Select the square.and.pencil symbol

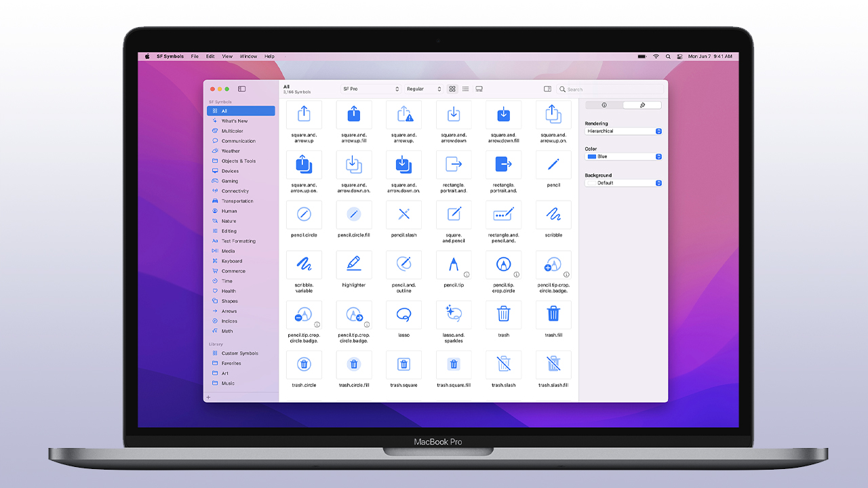[x=454, y=215]
